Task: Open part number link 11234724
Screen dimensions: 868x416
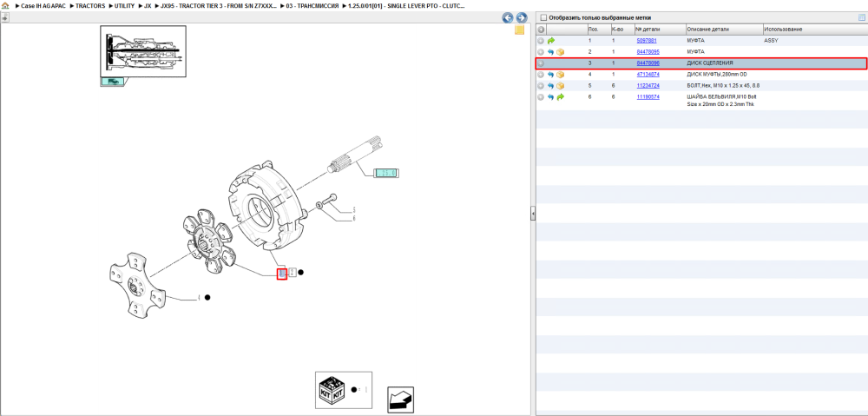Action: click(648, 86)
